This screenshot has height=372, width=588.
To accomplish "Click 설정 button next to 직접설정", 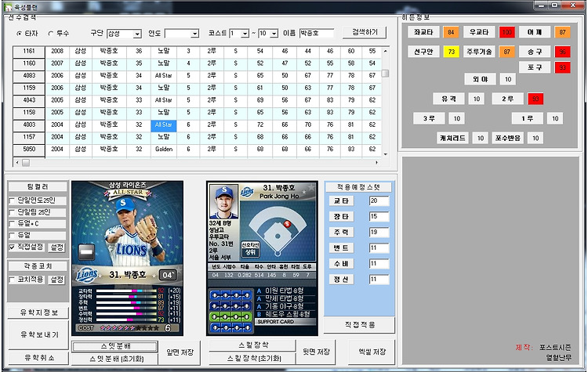I will click(x=57, y=247).
